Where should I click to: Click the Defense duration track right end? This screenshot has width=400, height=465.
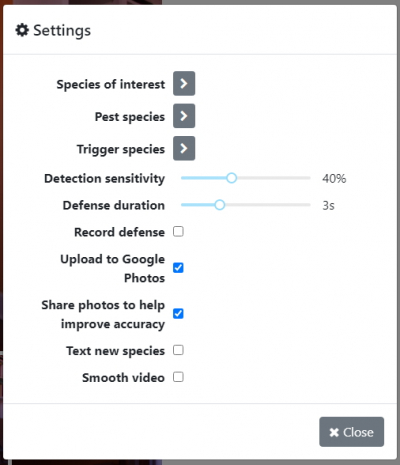point(307,205)
